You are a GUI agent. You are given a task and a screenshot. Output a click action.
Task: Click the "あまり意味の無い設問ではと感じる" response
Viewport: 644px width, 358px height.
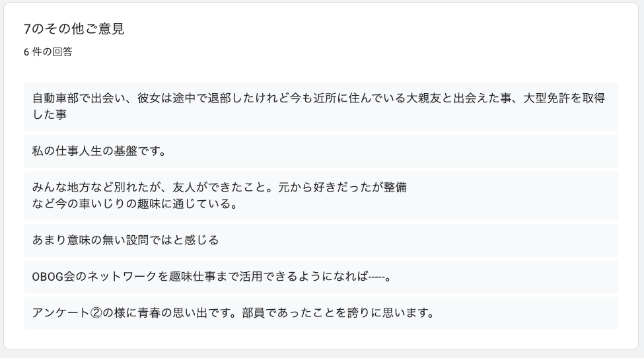[x=125, y=240]
